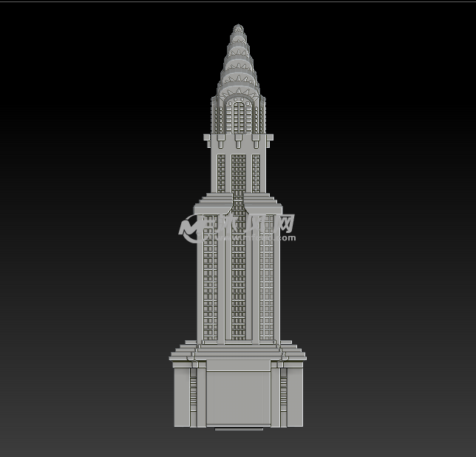This screenshot has height=457, width=476.
Task: Click the large blank front panel at the base
Action: click(x=238, y=398)
